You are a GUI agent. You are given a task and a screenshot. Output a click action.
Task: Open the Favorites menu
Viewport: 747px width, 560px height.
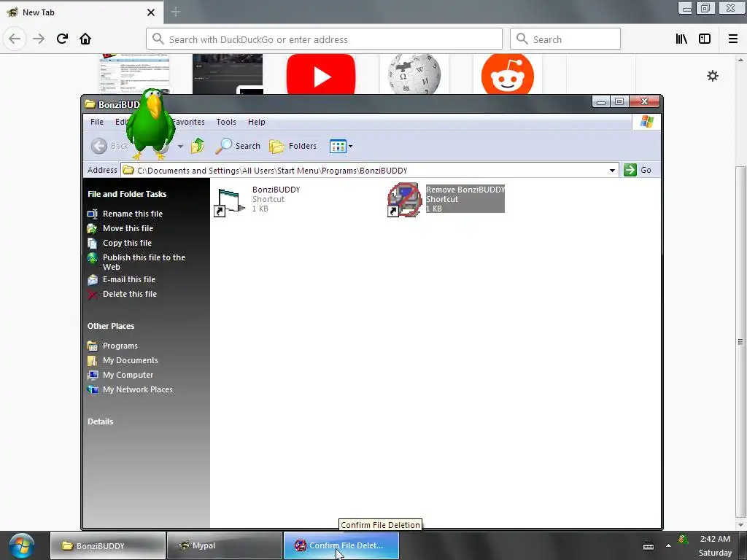187,122
